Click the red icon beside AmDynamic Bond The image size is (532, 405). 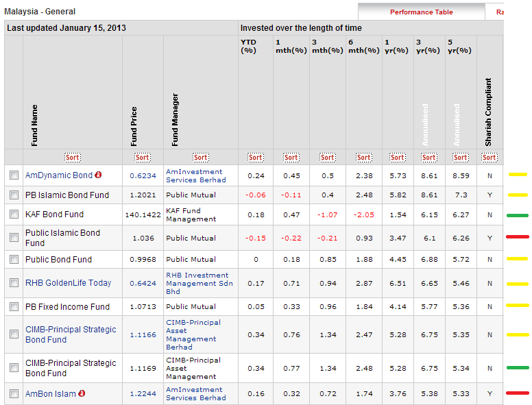pyautogui.click(x=98, y=175)
